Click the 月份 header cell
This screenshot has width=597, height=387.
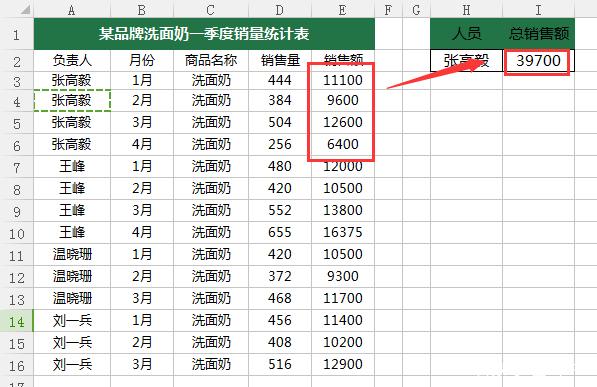[x=142, y=60]
